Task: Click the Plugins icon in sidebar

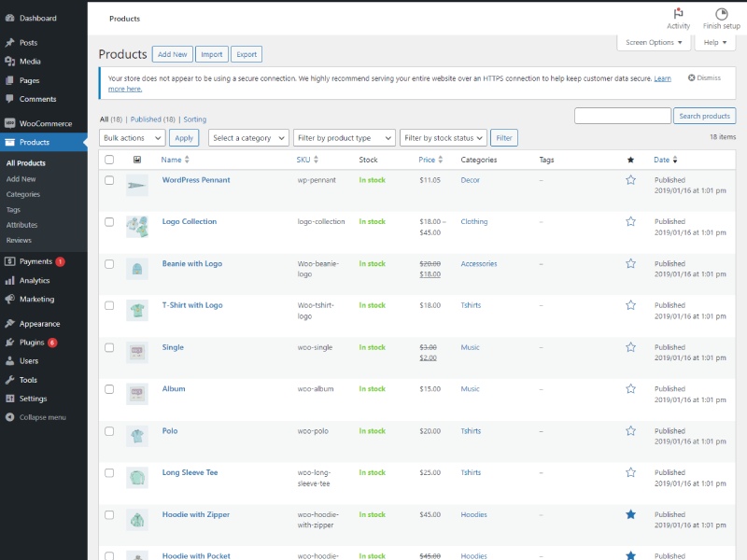Action: click(x=9, y=343)
